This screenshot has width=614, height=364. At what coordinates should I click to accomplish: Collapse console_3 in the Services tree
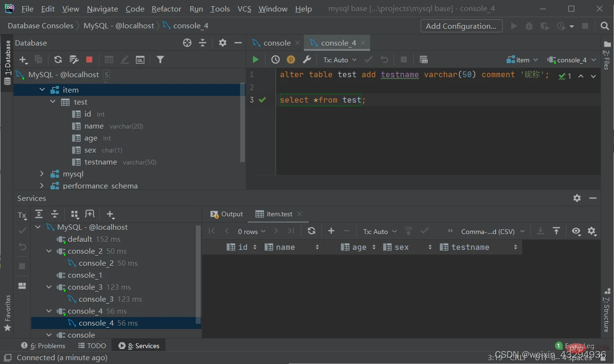click(49, 287)
